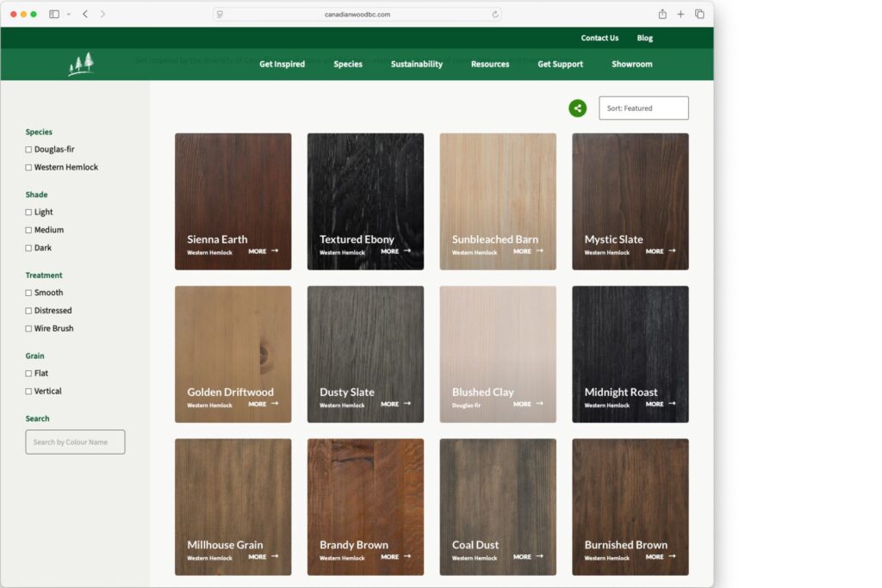
Task: Click Safari sidebar toggle icon
Action: tap(54, 14)
